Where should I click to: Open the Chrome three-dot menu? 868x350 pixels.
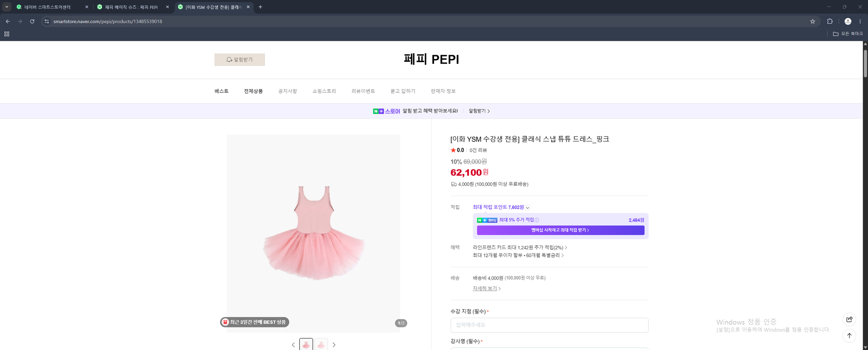click(x=860, y=22)
